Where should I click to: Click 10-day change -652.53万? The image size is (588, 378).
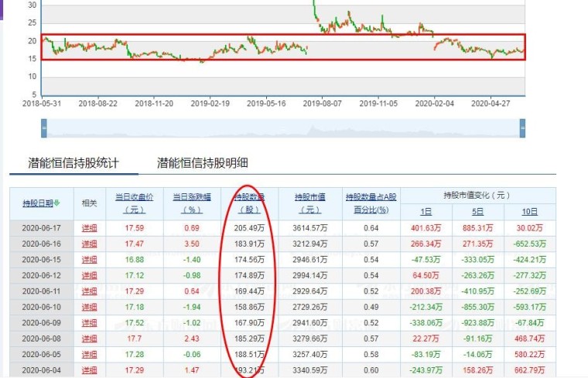(529, 243)
